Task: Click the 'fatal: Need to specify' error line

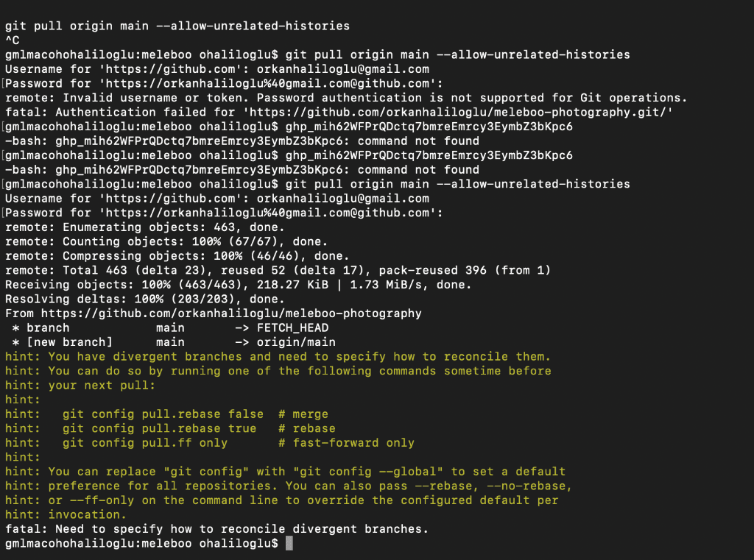Action: [x=216, y=529]
